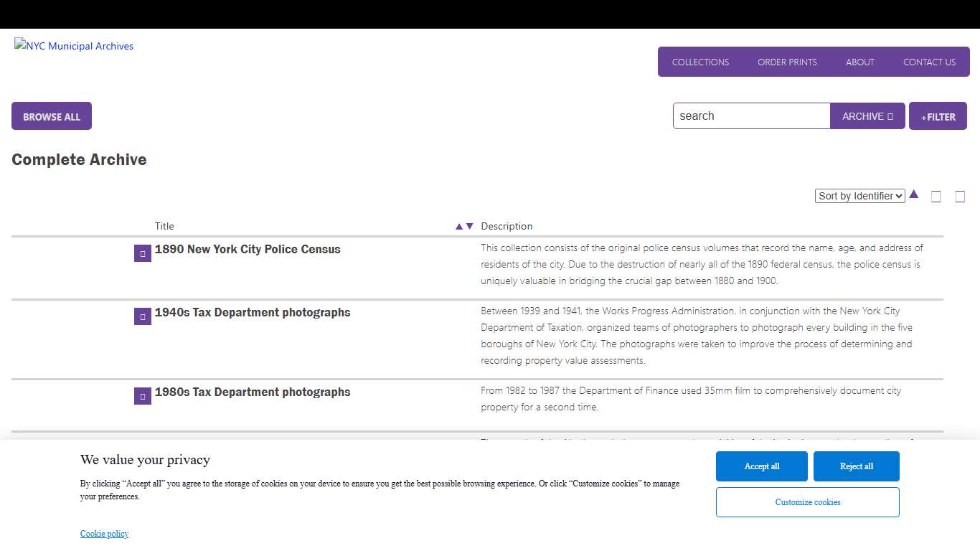Open the ORDER PRINTS menu
This screenshot has height=551, width=980.
[x=787, y=62]
